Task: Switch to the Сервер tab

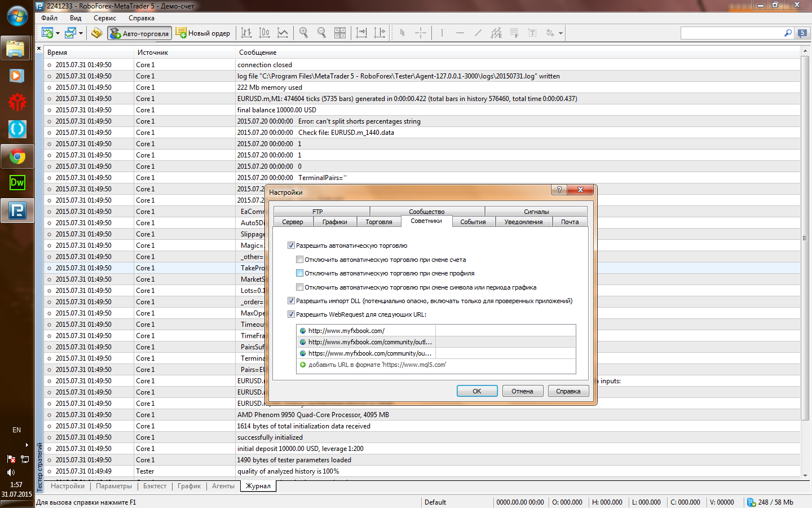Action: pyautogui.click(x=293, y=222)
